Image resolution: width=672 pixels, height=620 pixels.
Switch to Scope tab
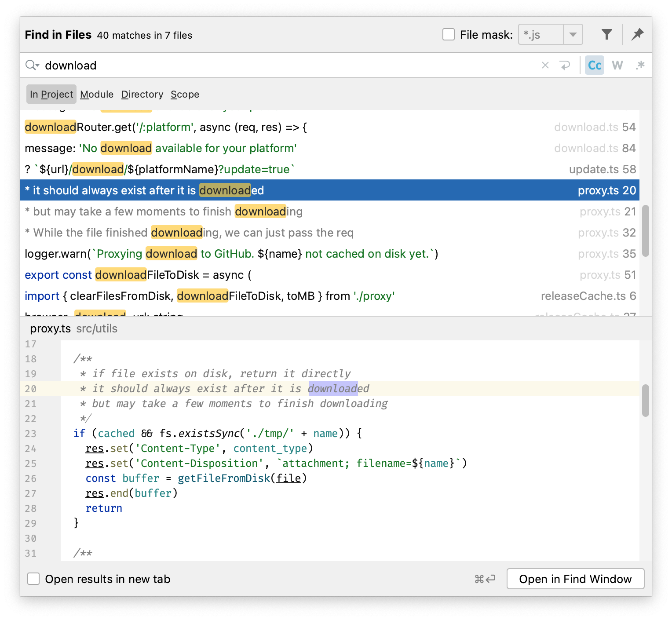pos(185,94)
